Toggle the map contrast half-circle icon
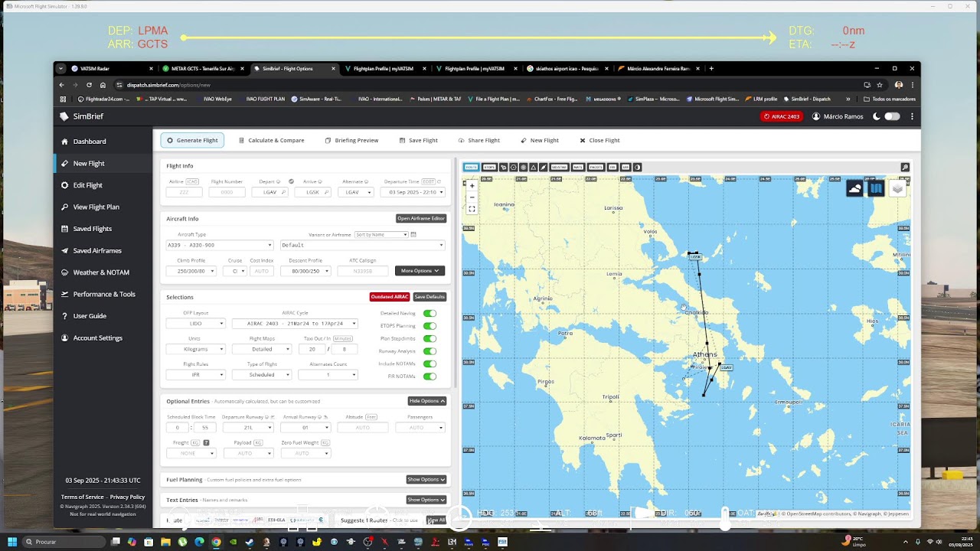This screenshot has height=551, width=980. (x=637, y=167)
